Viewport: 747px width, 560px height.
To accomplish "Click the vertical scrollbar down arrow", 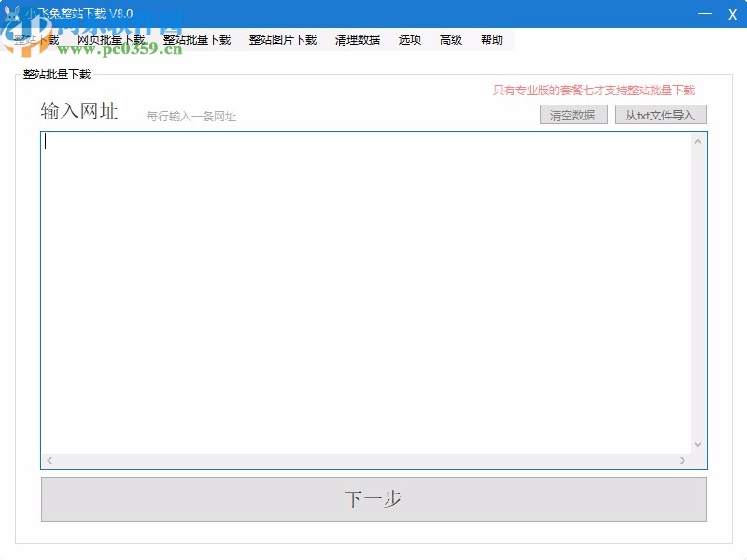I will pos(696,446).
